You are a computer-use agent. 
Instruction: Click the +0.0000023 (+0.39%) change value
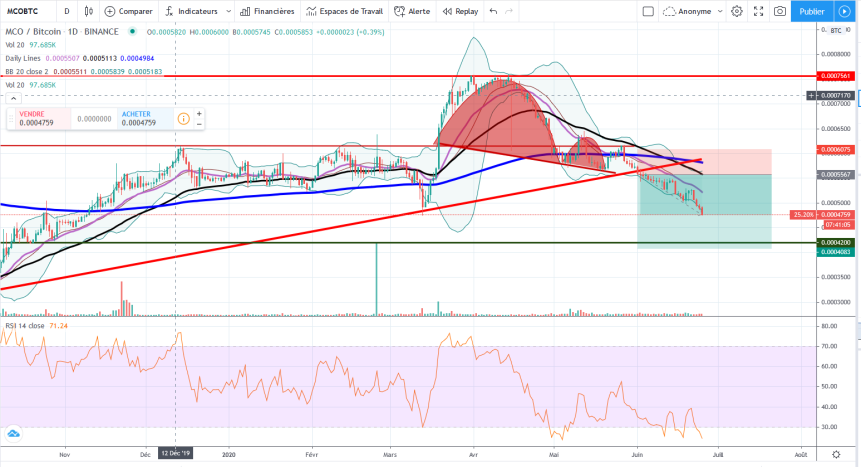pyautogui.click(x=350, y=32)
